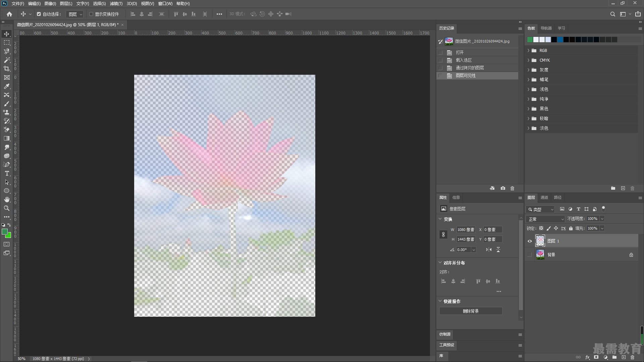Select the Magic Wand tool
The image size is (644, 362).
click(7, 60)
